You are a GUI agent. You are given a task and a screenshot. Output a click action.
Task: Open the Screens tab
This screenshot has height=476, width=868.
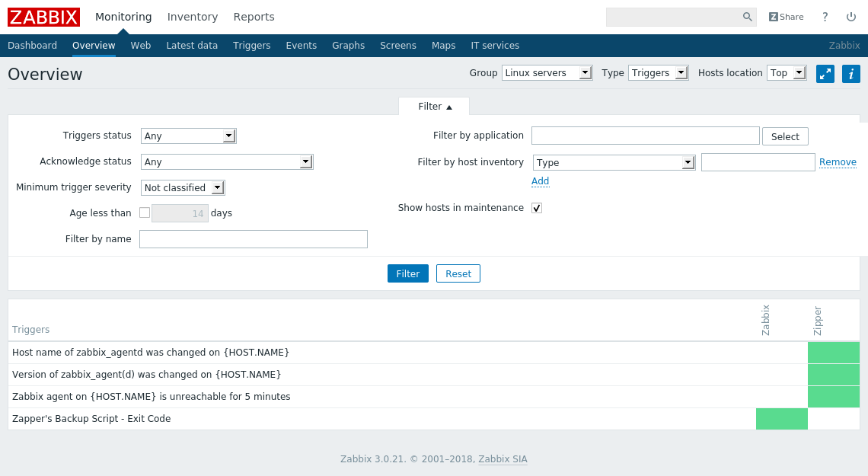click(x=398, y=46)
